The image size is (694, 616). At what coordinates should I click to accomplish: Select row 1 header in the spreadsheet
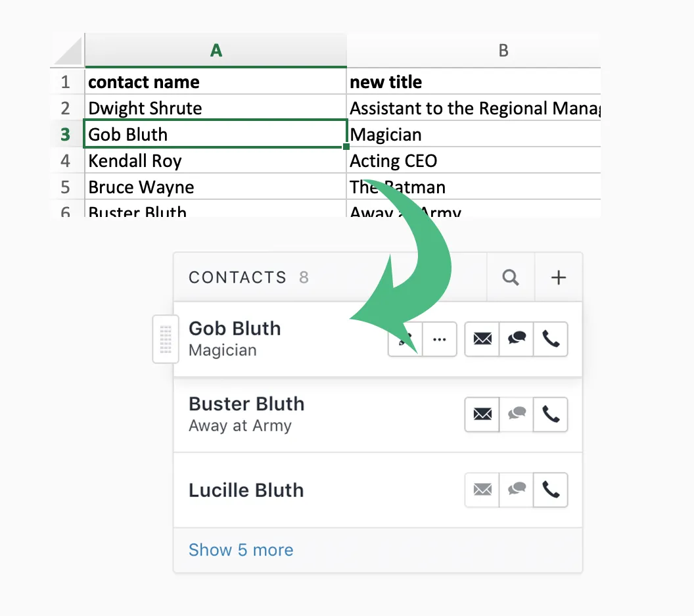coord(66,82)
